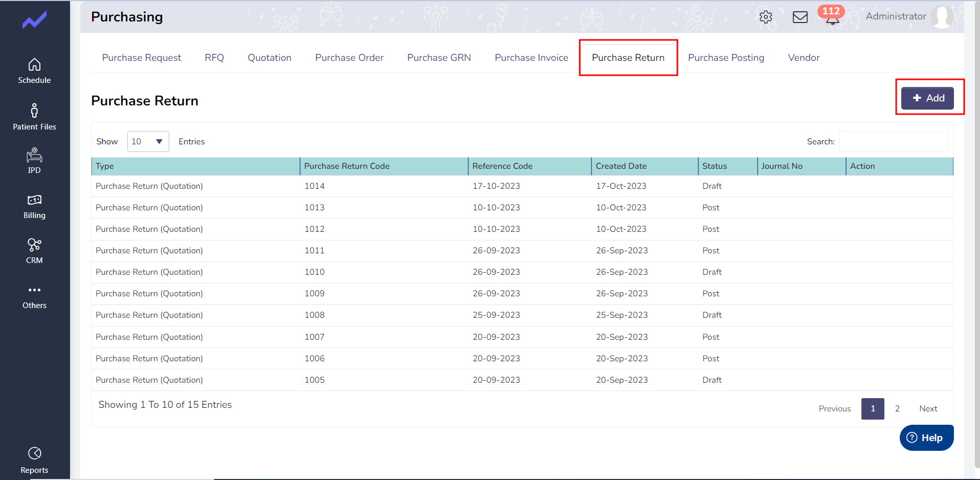This screenshot has width=980, height=480.
Task: Click Draft status in row 1005
Action: [712, 380]
